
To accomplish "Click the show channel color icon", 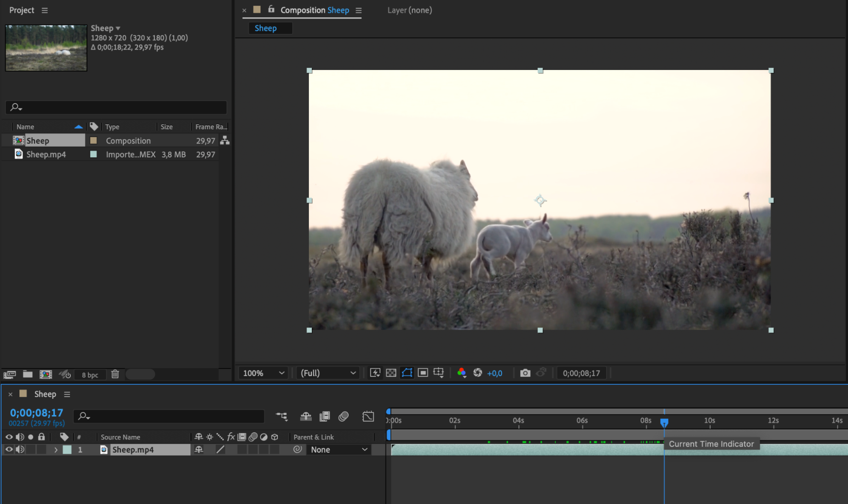I will tap(462, 373).
